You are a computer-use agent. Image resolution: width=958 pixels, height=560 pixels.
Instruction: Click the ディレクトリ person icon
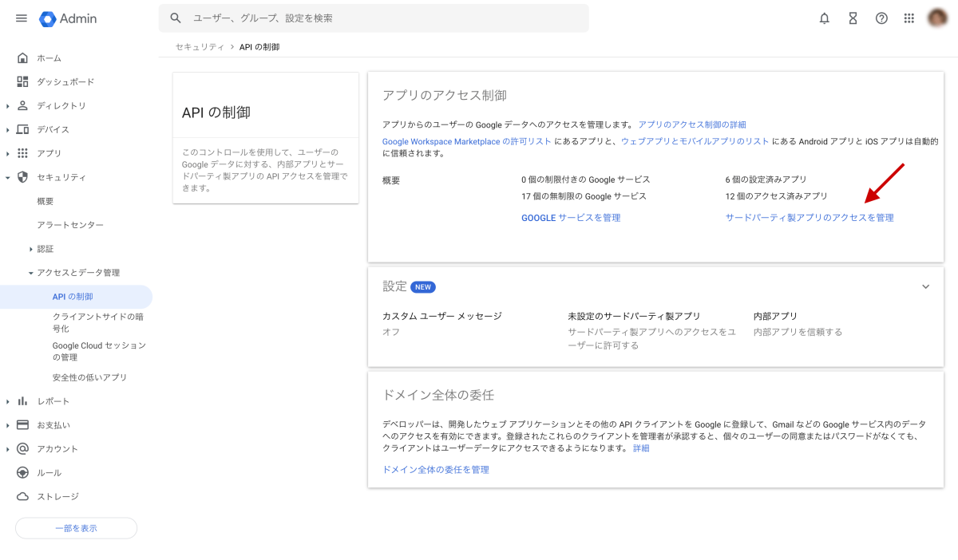tap(22, 105)
